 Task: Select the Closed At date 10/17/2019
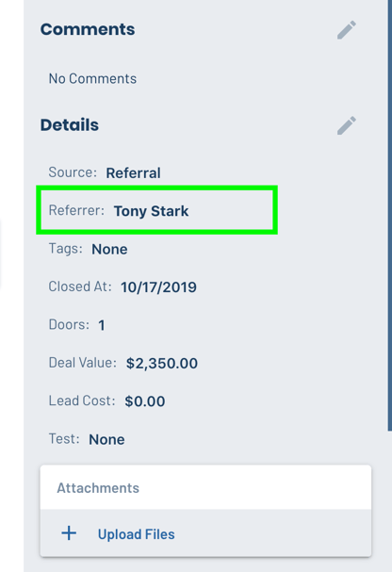click(x=158, y=287)
